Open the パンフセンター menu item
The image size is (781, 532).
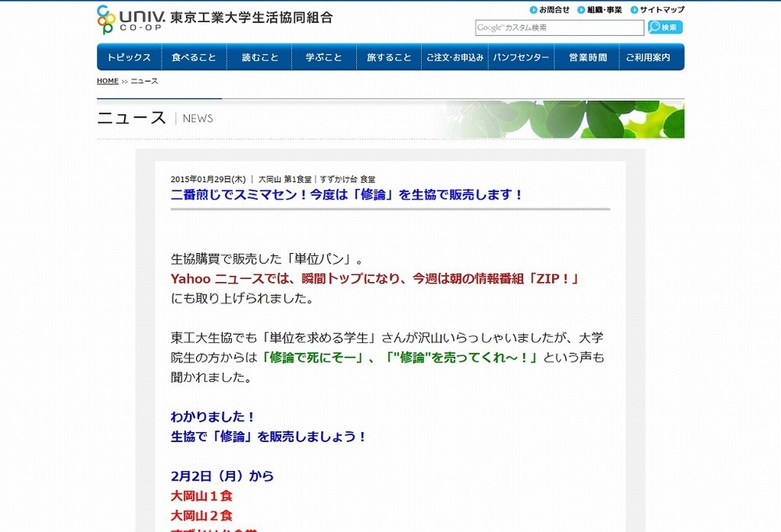521,56
